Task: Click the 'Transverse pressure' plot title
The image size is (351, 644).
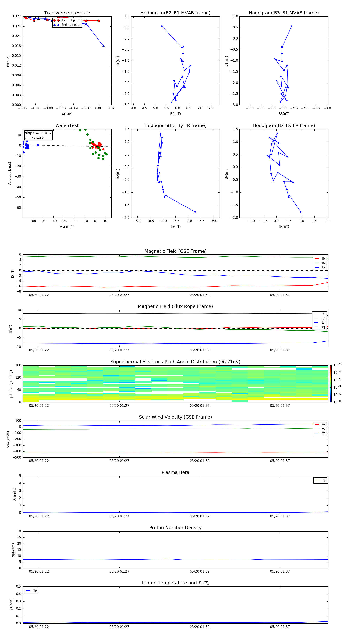Action: point(67,13)
